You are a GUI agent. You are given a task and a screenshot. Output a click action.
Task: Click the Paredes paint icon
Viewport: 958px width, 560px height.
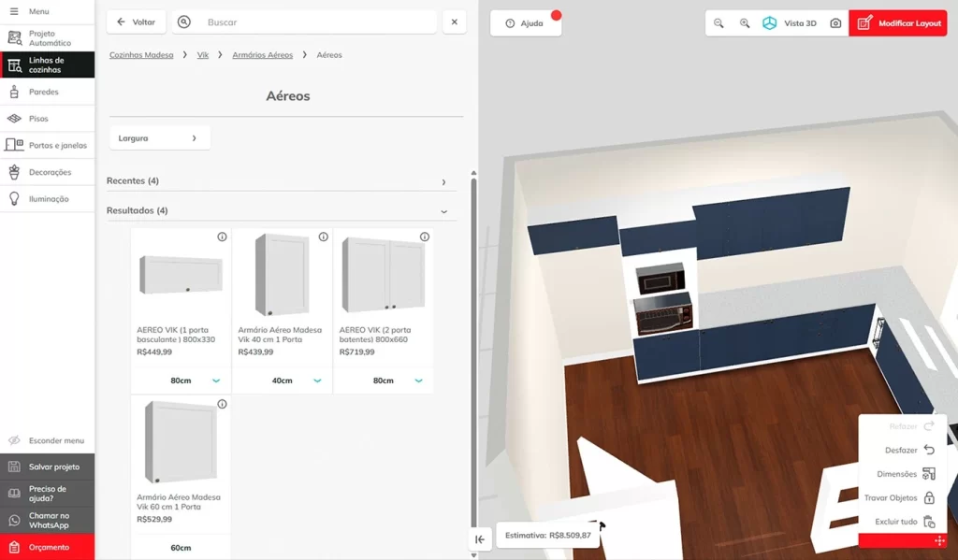coord(14,92)
